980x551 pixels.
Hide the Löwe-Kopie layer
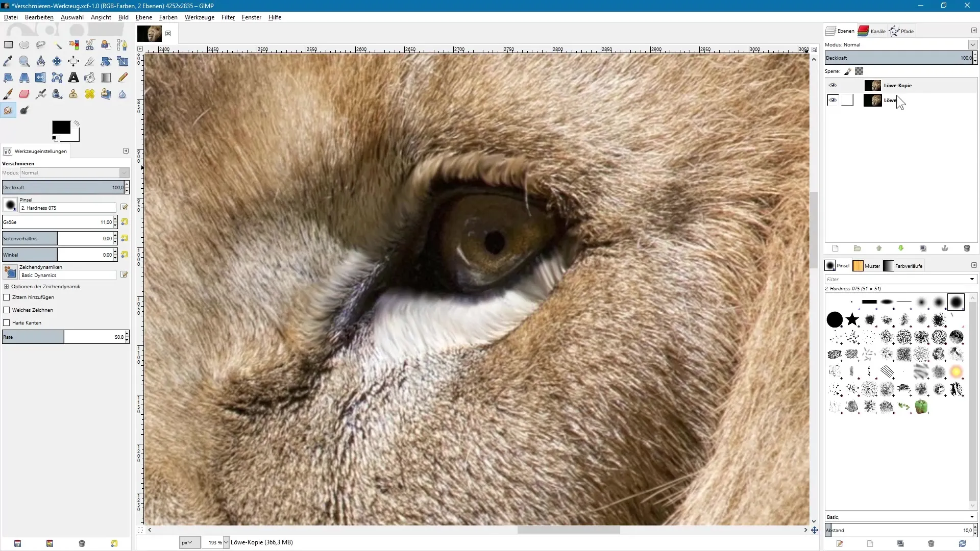tap(833, 86)
